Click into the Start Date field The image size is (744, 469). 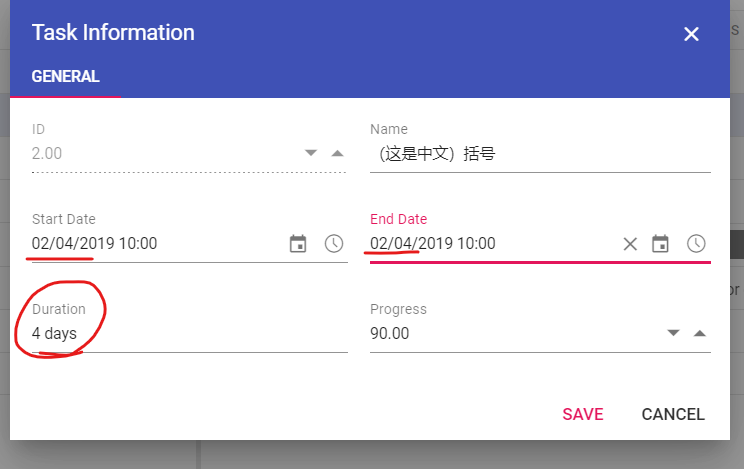click(150, 244)
